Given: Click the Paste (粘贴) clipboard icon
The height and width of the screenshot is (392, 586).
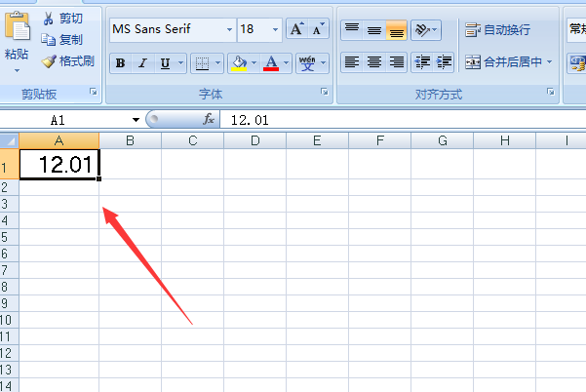Looking at the screenshot, I should 17,27.
